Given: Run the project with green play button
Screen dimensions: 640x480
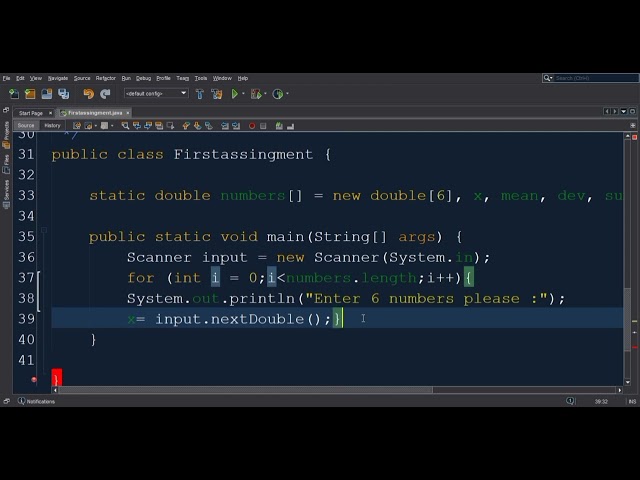Looking at the screenshot, I should click(235, 94).
